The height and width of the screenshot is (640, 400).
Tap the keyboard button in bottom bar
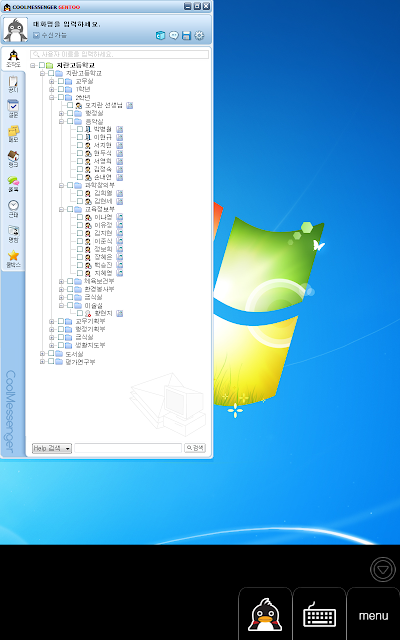(x=320, y=614)
